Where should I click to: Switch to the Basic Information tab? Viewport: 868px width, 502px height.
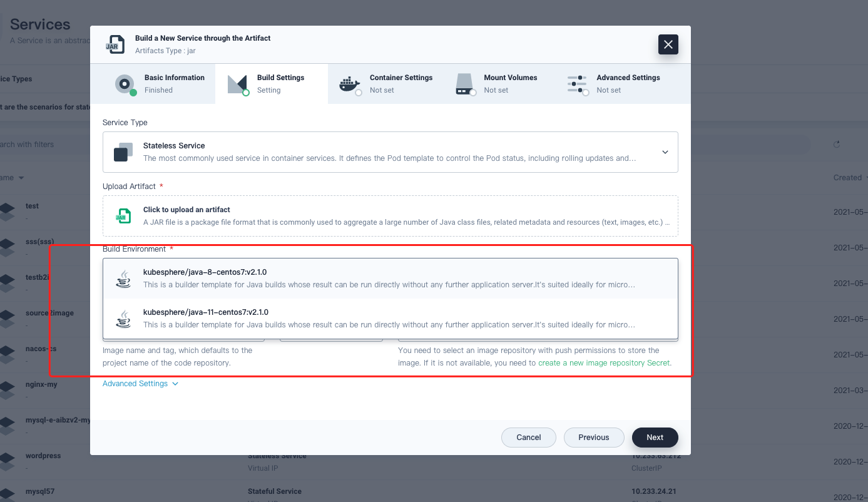click(x=152, y=83)
